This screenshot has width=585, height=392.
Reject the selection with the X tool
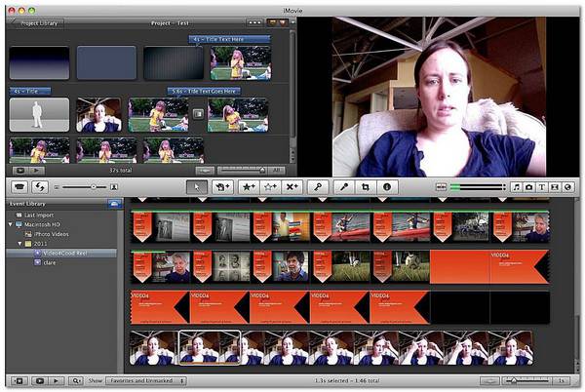(x=292, y=187)
